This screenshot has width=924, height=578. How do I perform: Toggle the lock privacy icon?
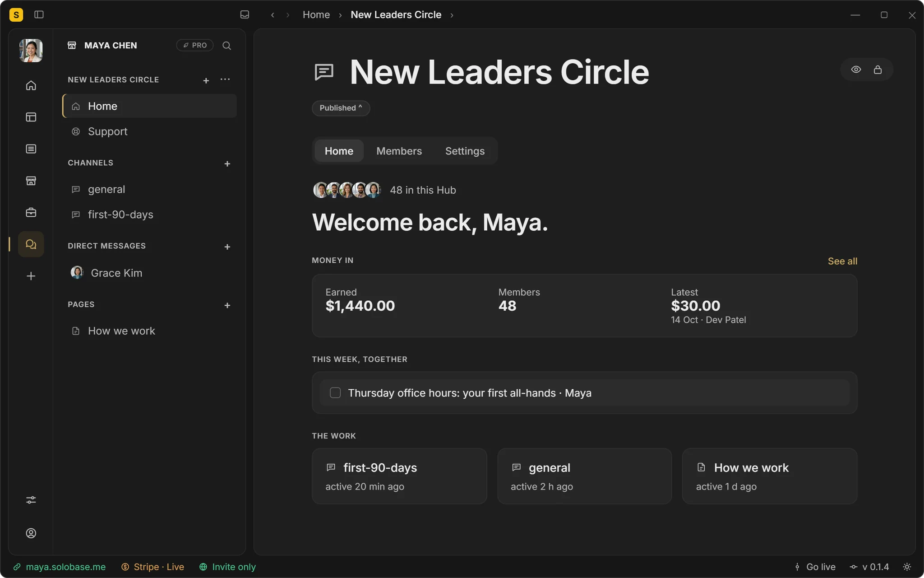(x=878, y=70)
